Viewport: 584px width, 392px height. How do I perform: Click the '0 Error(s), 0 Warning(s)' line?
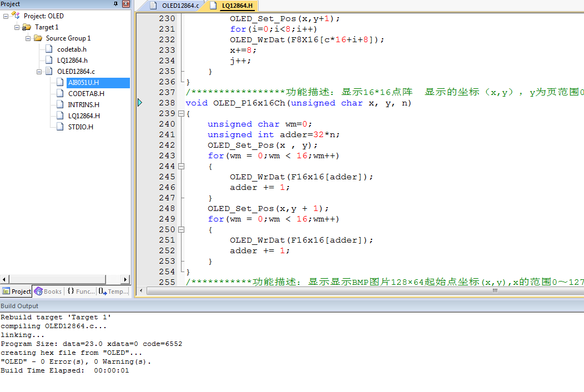[75, 361]
